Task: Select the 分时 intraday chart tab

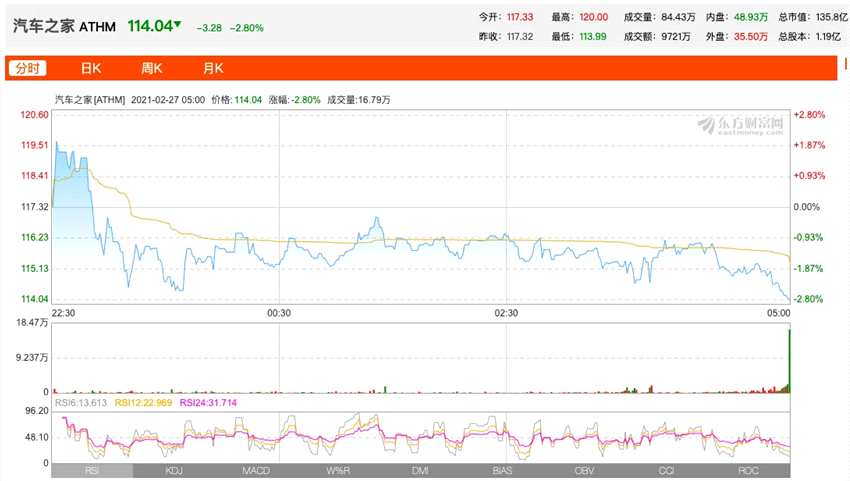Action: [28, 68]
